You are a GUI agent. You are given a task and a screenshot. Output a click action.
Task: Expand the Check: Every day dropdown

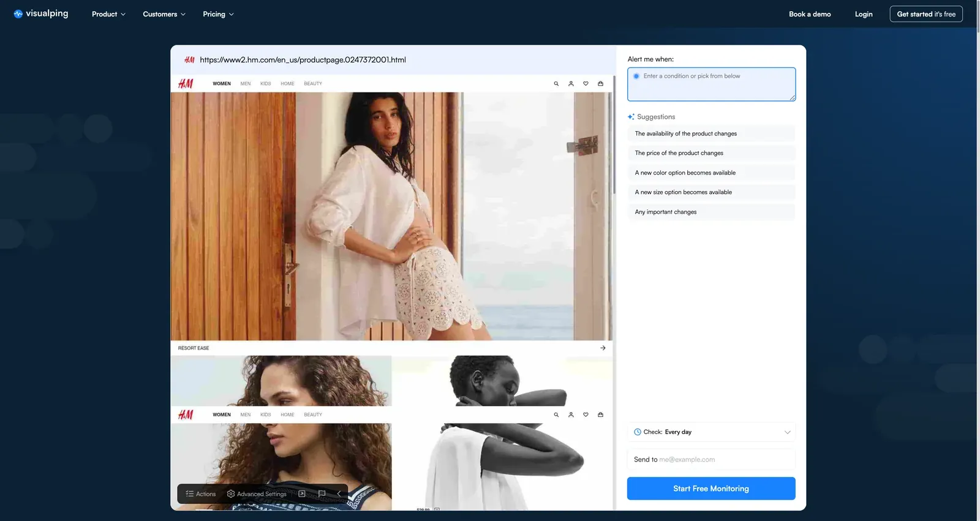coord(711,432)
